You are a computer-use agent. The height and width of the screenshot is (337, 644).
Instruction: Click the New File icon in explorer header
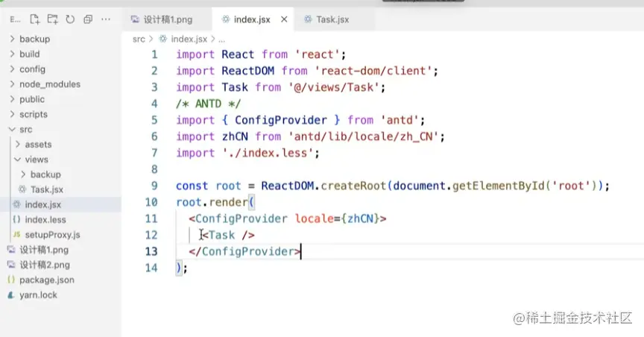tap(35, 19)
